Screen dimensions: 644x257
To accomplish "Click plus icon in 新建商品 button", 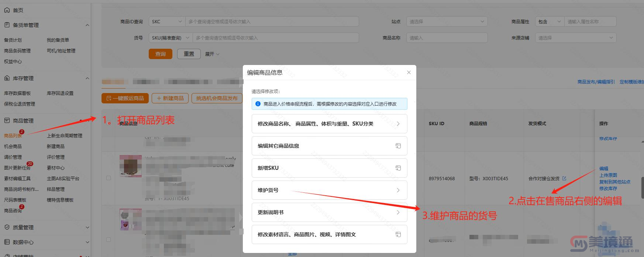I will tap(159, 98).
